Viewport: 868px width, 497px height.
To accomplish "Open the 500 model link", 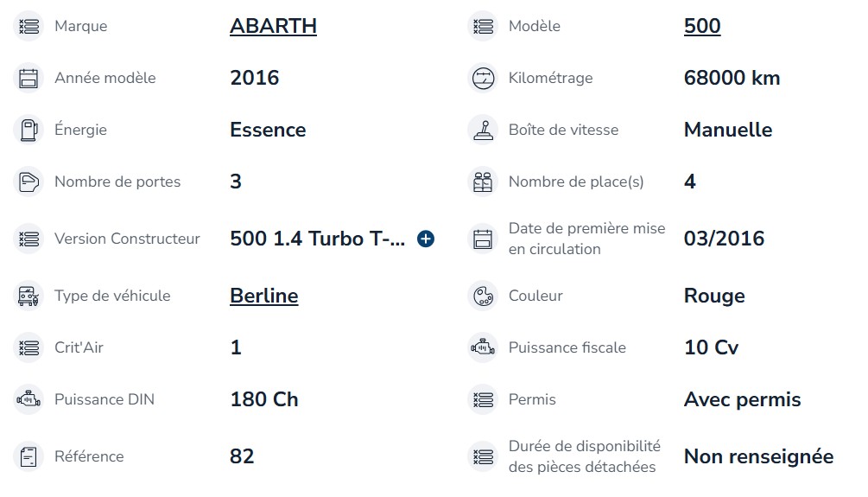I will pyautogui.click(x=701, y=26).
